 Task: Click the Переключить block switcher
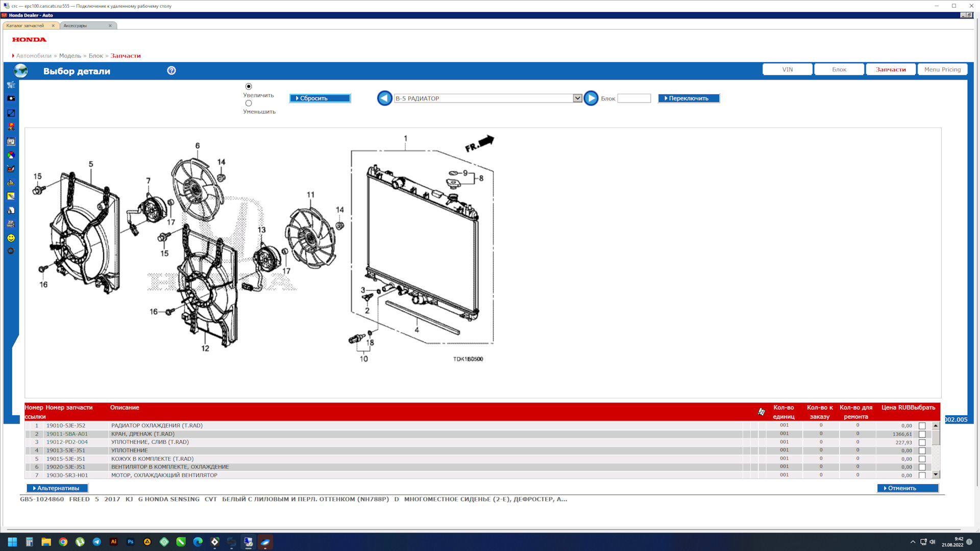[688, 98]
